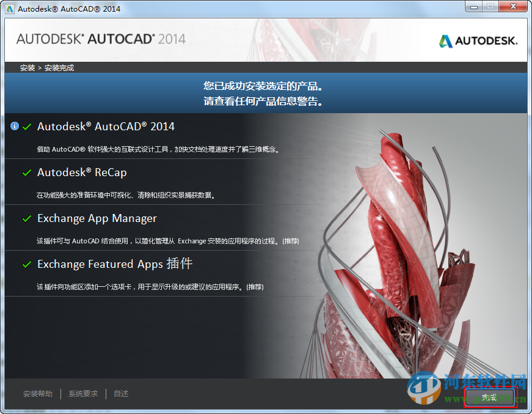
Task: Click the success message 您已成功安装选定的产品
Action: click(266, 86)
